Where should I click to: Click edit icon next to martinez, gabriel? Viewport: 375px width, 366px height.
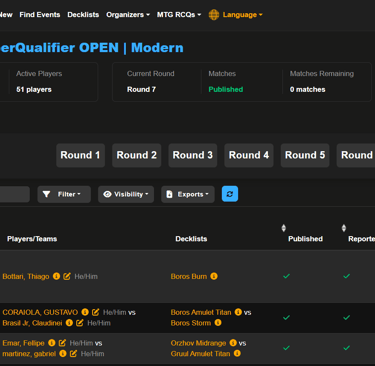(x=73, y=353)
